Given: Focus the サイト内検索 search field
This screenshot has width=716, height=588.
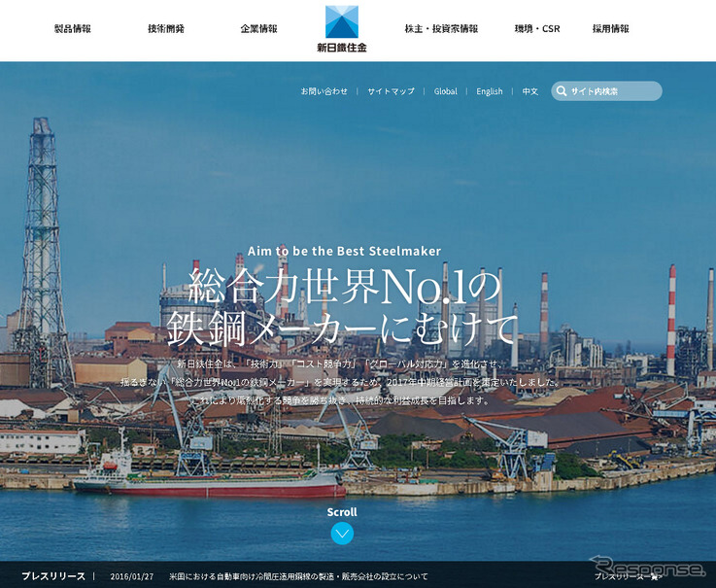Looking at the screenshot, I should point(606,91).
